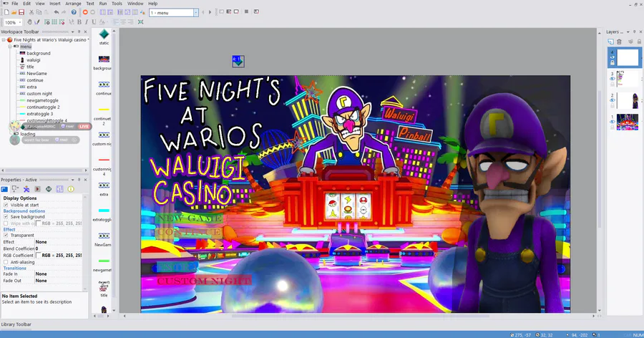This screenshot has width=644, height=338.
Task: Apply Underline text formatting
Action: point(94,21)
